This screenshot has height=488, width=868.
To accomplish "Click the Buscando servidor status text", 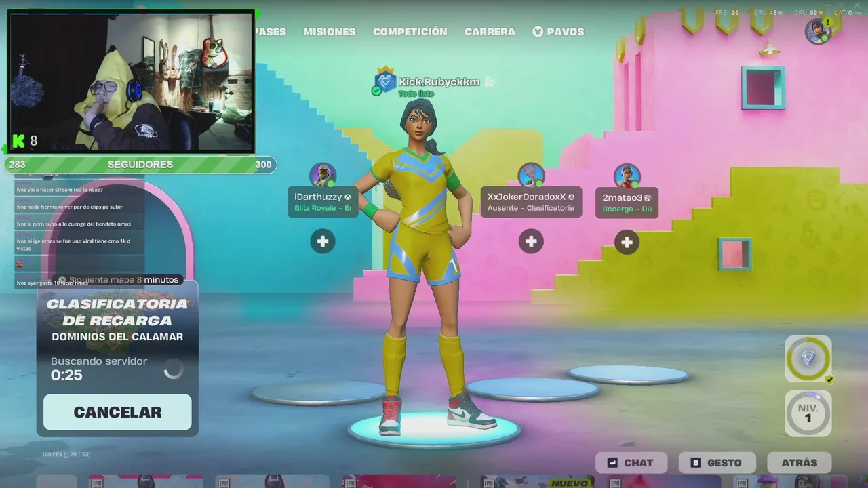I will (x=99, y=361).
